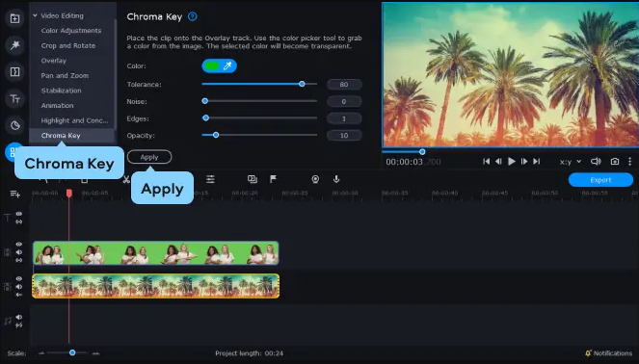The width and height of the screenshot is (639, 364).
Task: Open clip properties sliders icon in toolbar
Action: 210,179
